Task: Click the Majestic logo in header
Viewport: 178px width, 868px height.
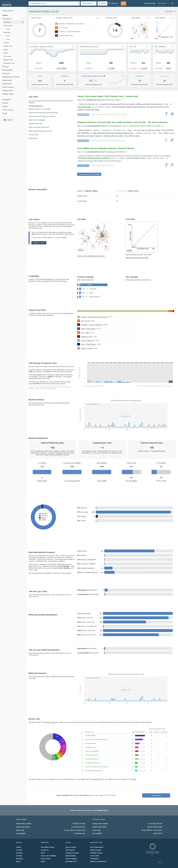Action: coord(7,4)
